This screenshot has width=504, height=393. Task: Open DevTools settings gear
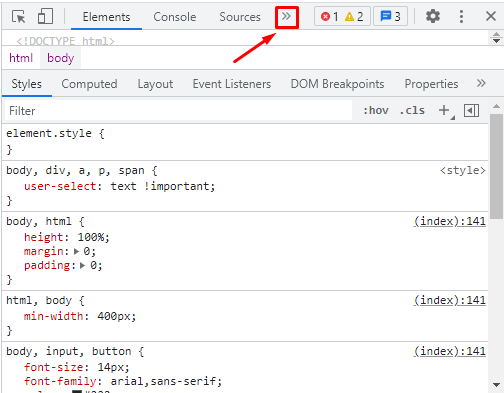pyautogui.click(x=433, y=16)
